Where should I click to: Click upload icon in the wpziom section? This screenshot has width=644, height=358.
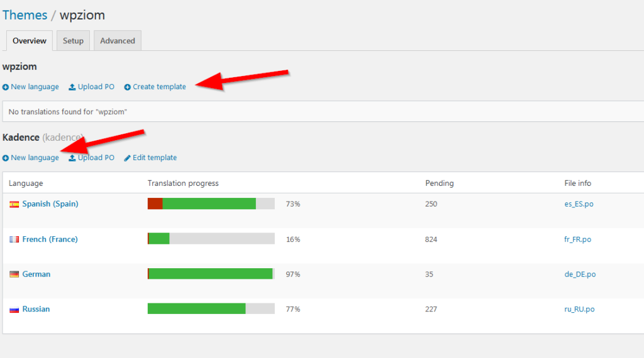pyautogui.click(x=72, y=87)
